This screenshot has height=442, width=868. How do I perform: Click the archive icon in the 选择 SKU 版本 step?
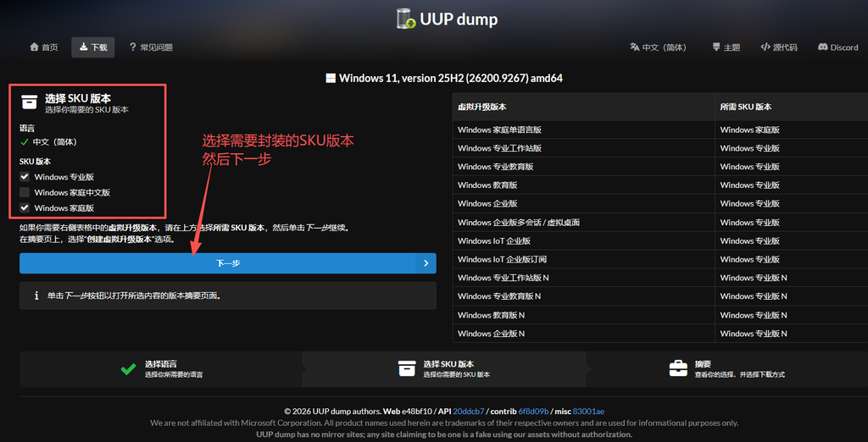pyautogui.click(x=407, y=369)
